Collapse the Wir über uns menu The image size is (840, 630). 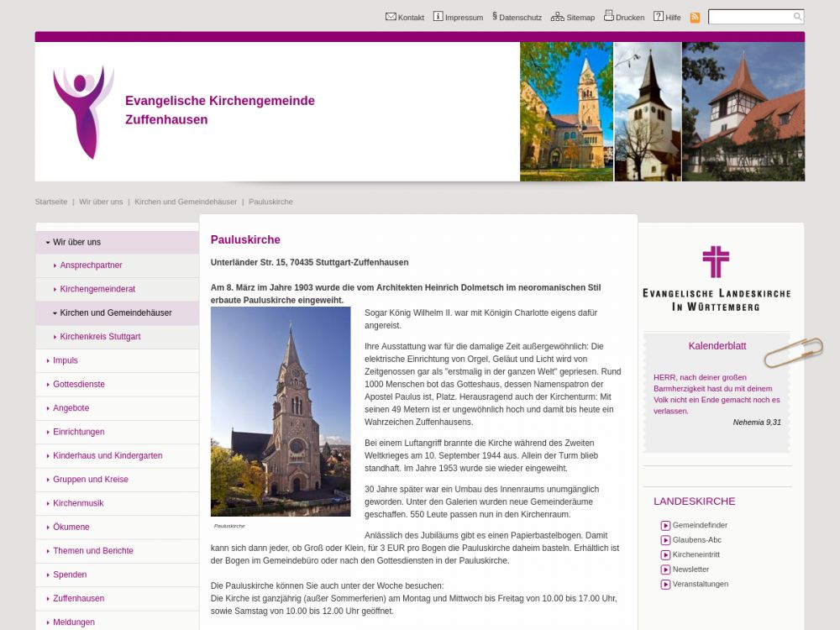coord(48,242)
